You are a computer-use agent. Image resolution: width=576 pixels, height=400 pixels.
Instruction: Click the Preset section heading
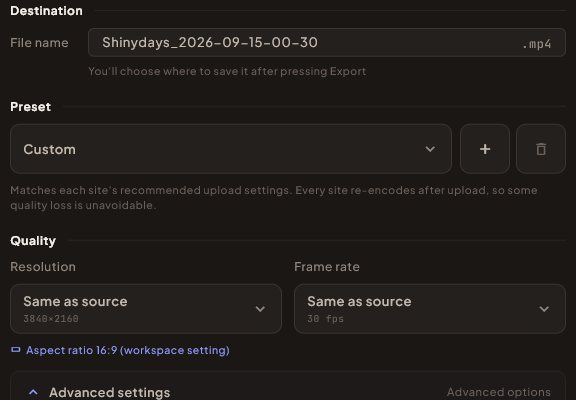(x=30, y=107)
